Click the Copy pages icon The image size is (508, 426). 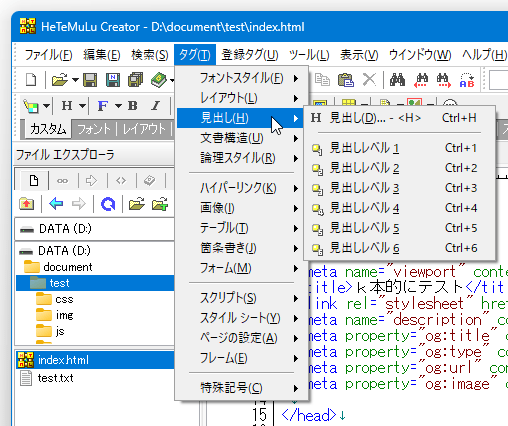click(x=322, y=80)
